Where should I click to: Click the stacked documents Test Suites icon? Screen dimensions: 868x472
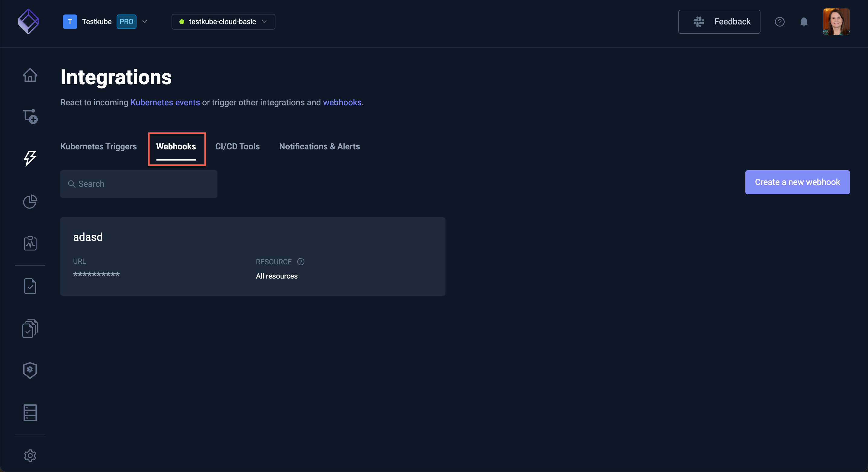click(30, 328)
